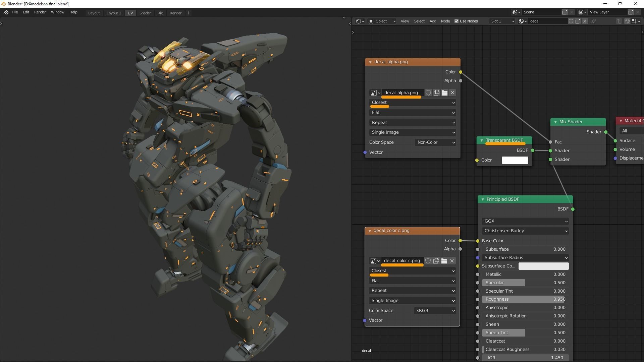Open the editor type selector in node editor
Image resolution: width=644 pixels, height=362 pixels.
pyautogui.click(x=360, y=21)
